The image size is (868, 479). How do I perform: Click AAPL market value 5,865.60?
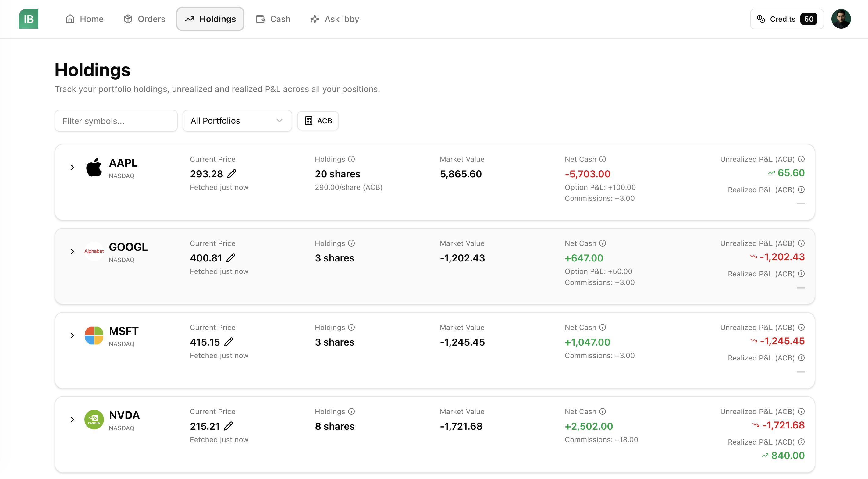coord(461,174)
